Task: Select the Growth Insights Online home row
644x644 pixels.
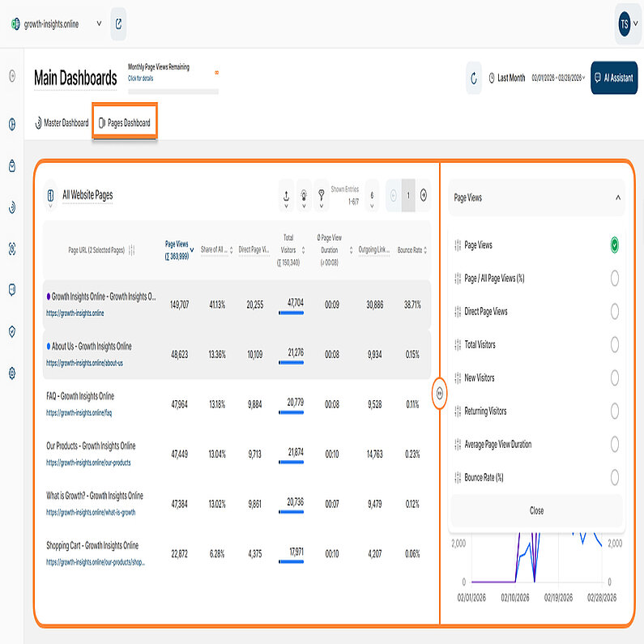Action: click(x=237, y=305)
